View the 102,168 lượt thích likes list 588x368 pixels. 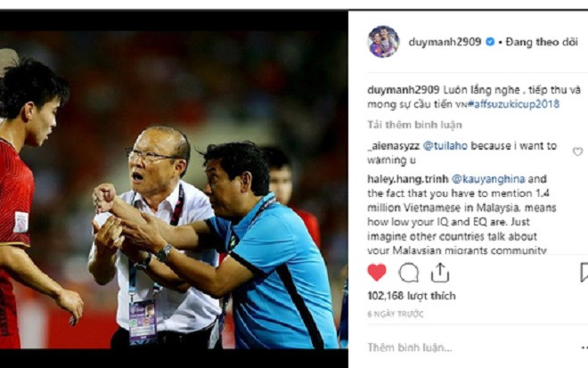pos(412,296)
